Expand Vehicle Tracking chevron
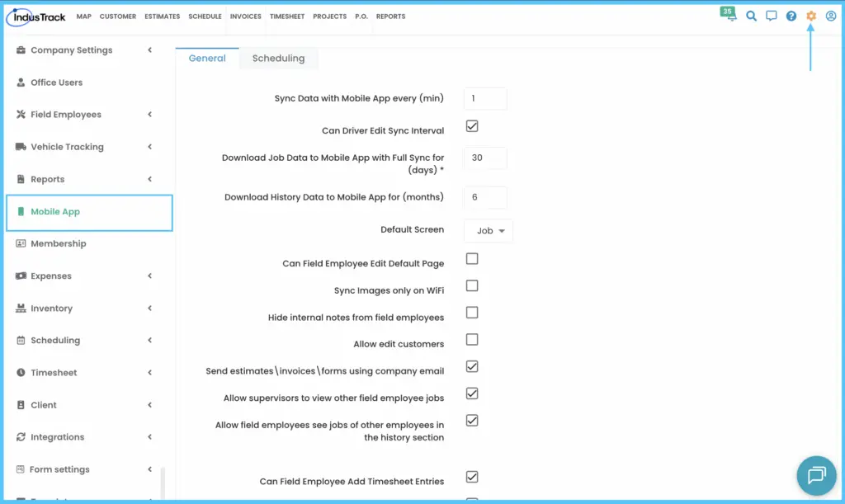This screenshot has height=504, width=845. click(x=150, y=147)
